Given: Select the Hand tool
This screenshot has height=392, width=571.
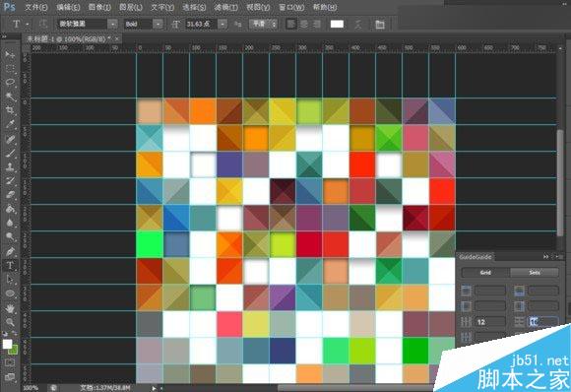Looking at the screenshot, I should (10, 308).
